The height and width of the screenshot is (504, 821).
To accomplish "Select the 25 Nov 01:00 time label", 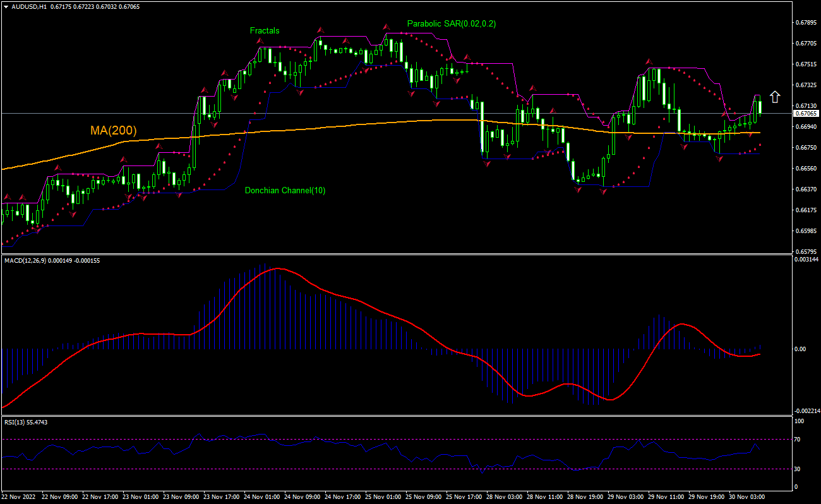I will 382,497.
